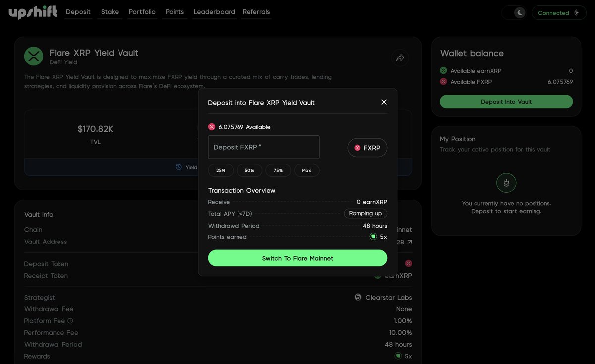The height and width of the screenshot is (364, 595).
Task: Click the Wallet balance heading
Action: (472, 53)
